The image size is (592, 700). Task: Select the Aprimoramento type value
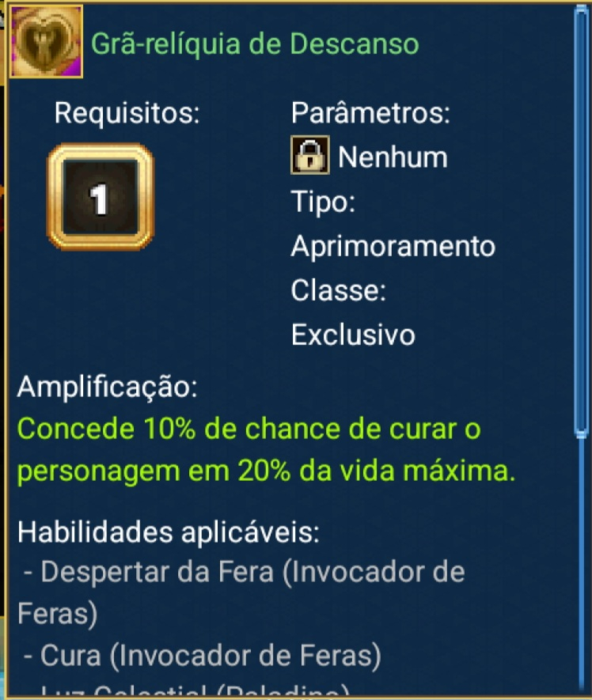pyautogui.click(x=393, y=246)
